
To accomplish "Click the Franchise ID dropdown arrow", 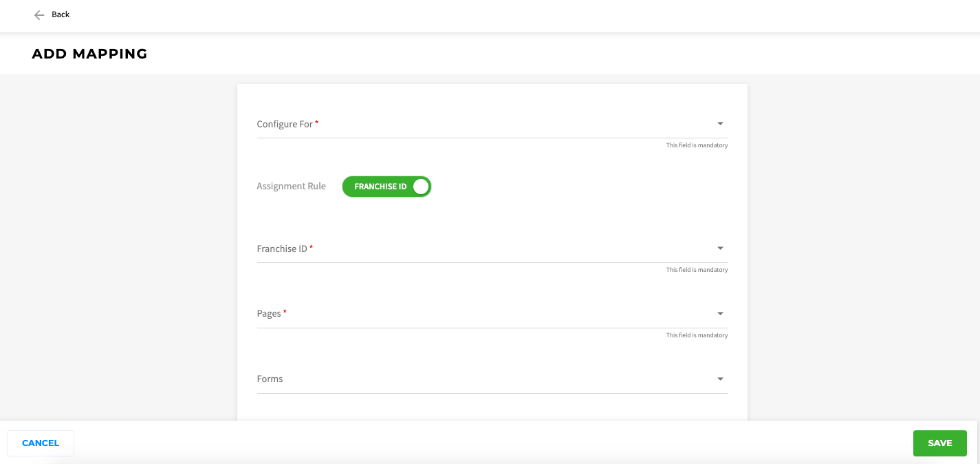I will tap(720, 249).
